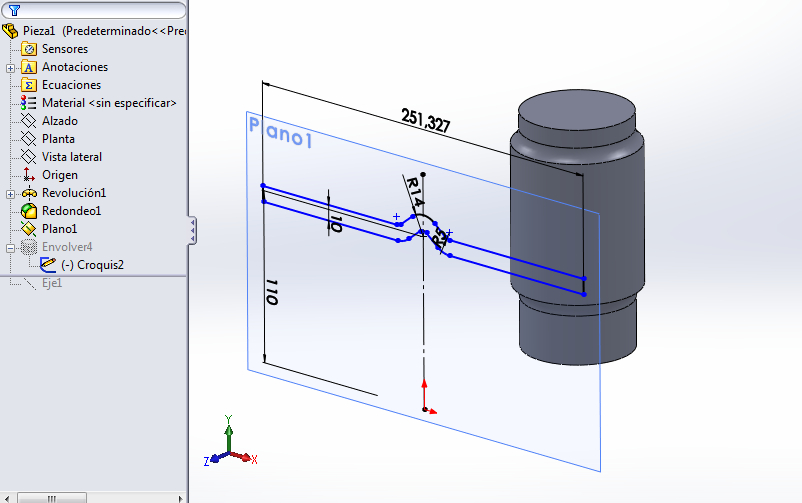Click the 10 dimension value

335,224
